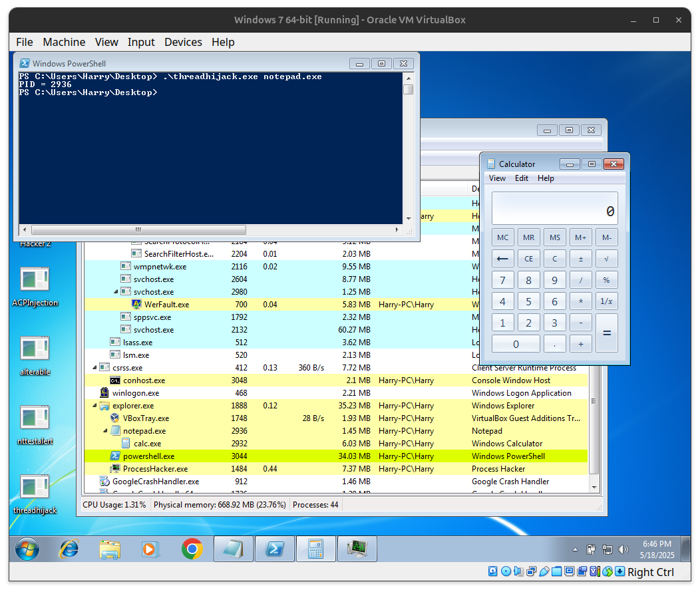Click the GoogleCrashHandler.exe process icon
Screen dimensions: 700x592
(x=104, y=482)
